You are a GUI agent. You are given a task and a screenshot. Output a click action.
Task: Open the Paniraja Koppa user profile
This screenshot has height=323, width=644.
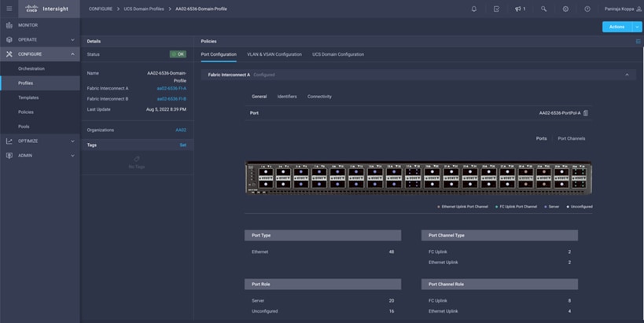(622, 9)
